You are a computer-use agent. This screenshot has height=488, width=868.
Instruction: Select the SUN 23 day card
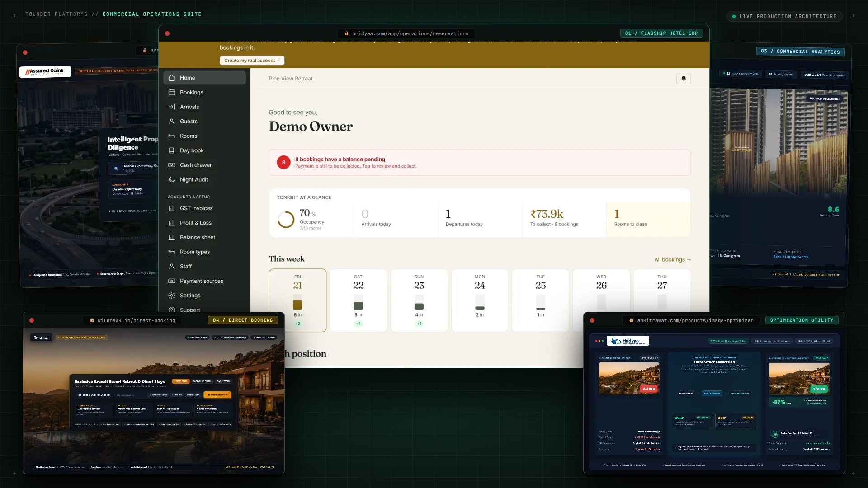[419, 300]
